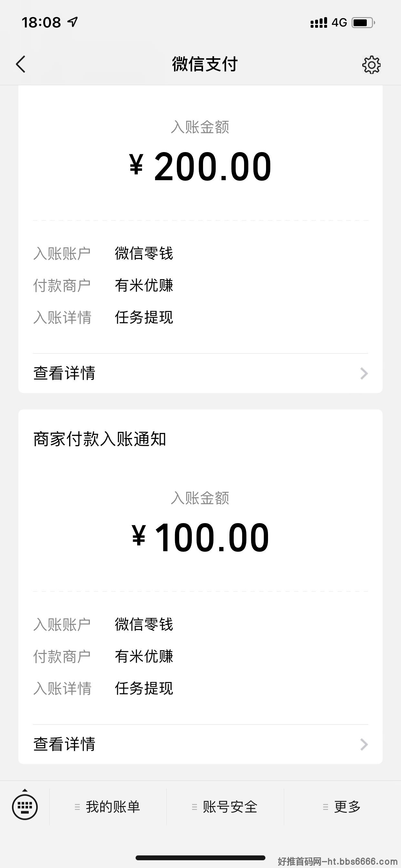Open the settings gear icon
This screenshot has height=868, width=401.
pyautogui.click(x=371, y=64)
